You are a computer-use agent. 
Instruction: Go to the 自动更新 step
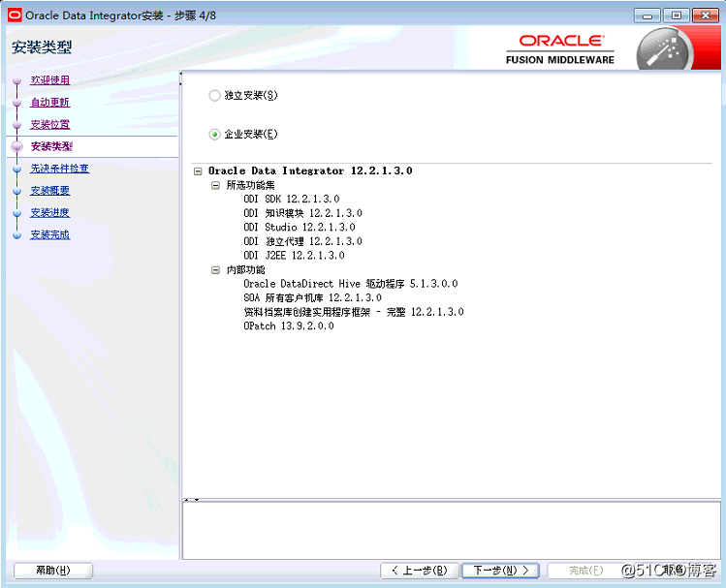tap(50, 103)
